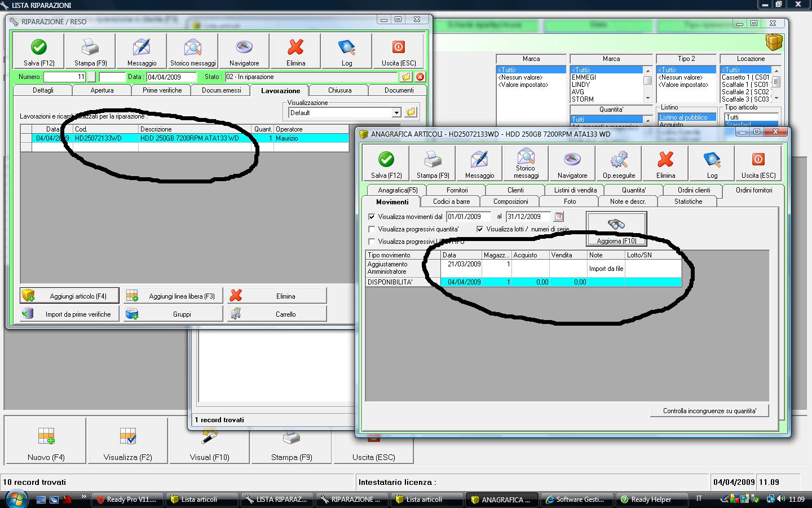The width and height of the screenshot is (812, 508).
Task: Open Listini di vendita tab
Action: click(575, 190)
